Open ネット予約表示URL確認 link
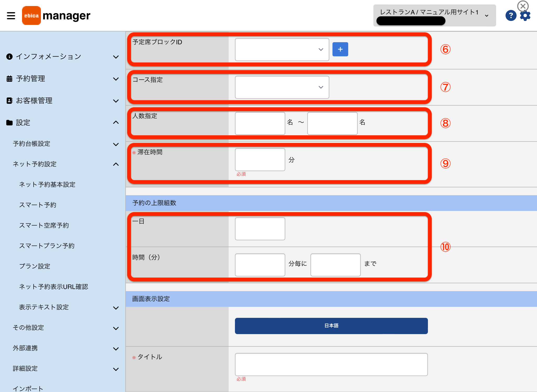The width and height of the screenshot is (537, 392). [x=53, y=287]
